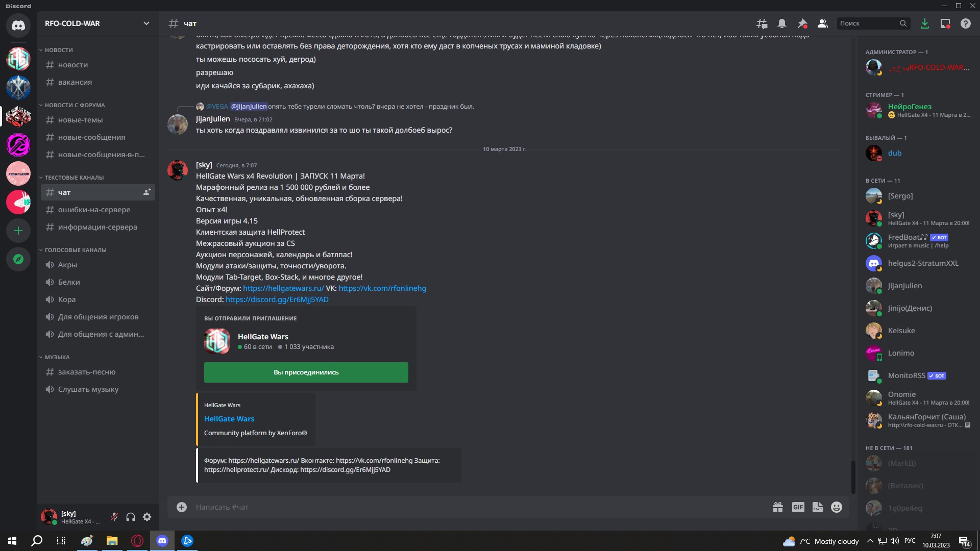Open notification settings bell icon
Screen dimensions: 980x551
click(782, 23)
